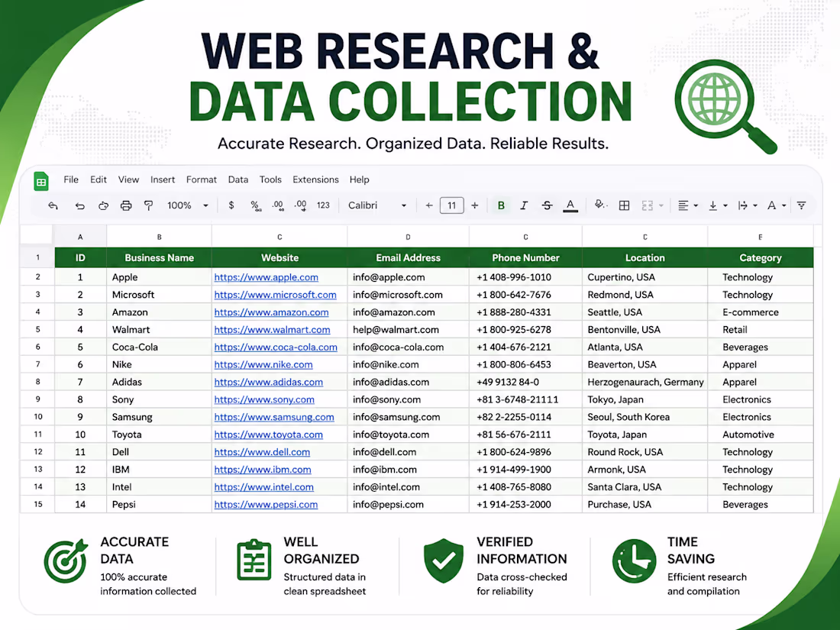This screenshot has width=840, height=630.
Task: Select the cell Seoul, South Korea
Action: coord(645,417)
